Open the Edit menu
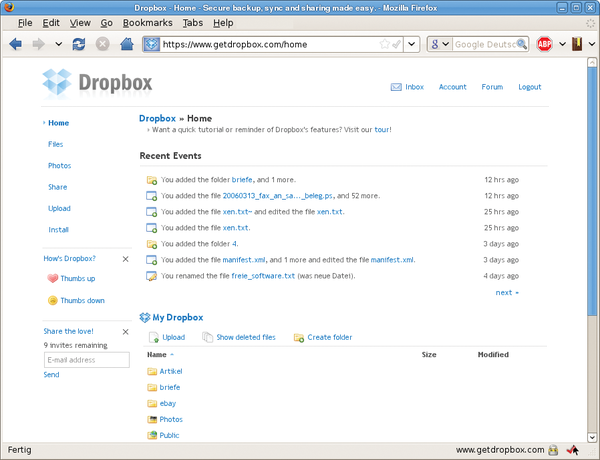This screenshot has width=600, height=460. click(x=51, y=23)
